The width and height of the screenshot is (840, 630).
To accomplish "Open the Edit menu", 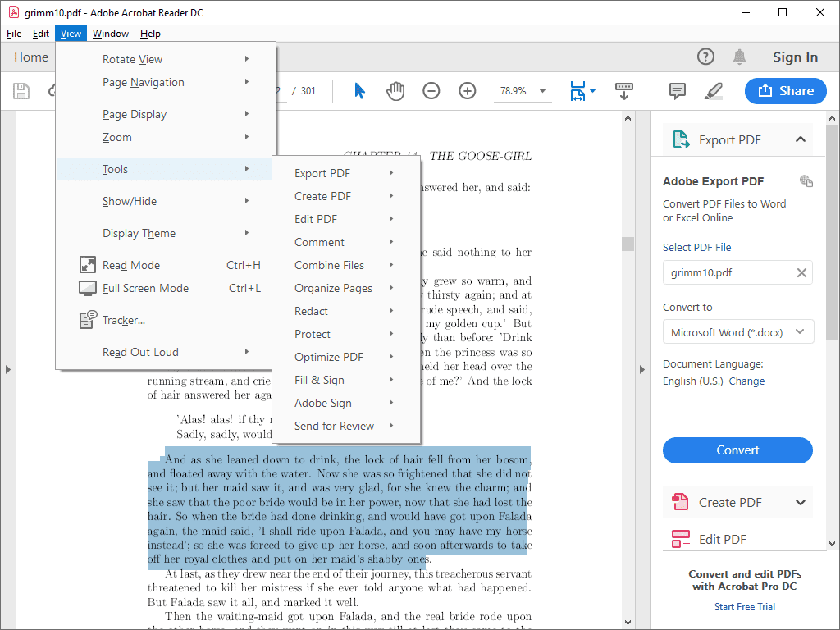I will pyautogui.click(x=41, y=33).
